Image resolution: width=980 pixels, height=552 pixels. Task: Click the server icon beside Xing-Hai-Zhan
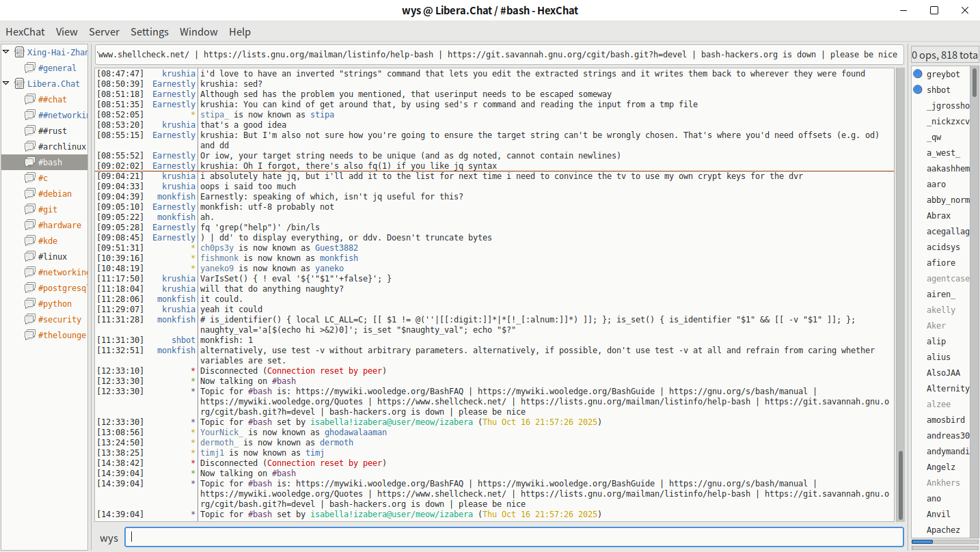tap(19, 52)
